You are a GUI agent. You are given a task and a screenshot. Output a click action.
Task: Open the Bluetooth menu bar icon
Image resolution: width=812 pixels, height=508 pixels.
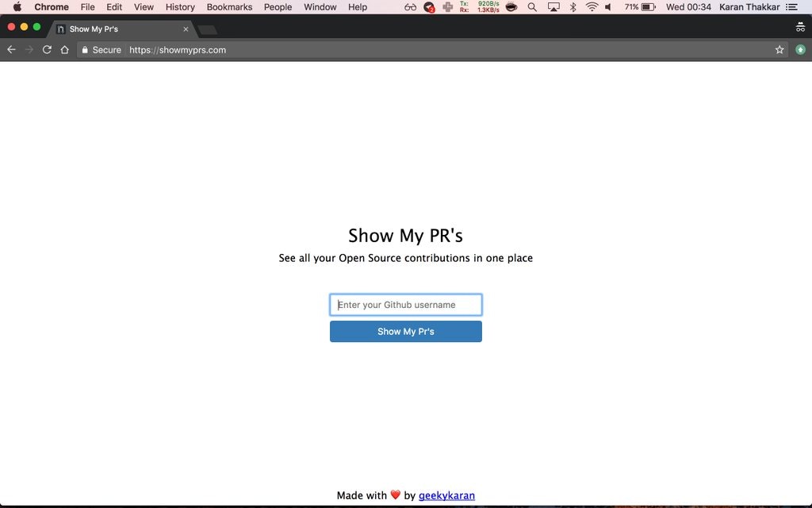tap(573, 7)
